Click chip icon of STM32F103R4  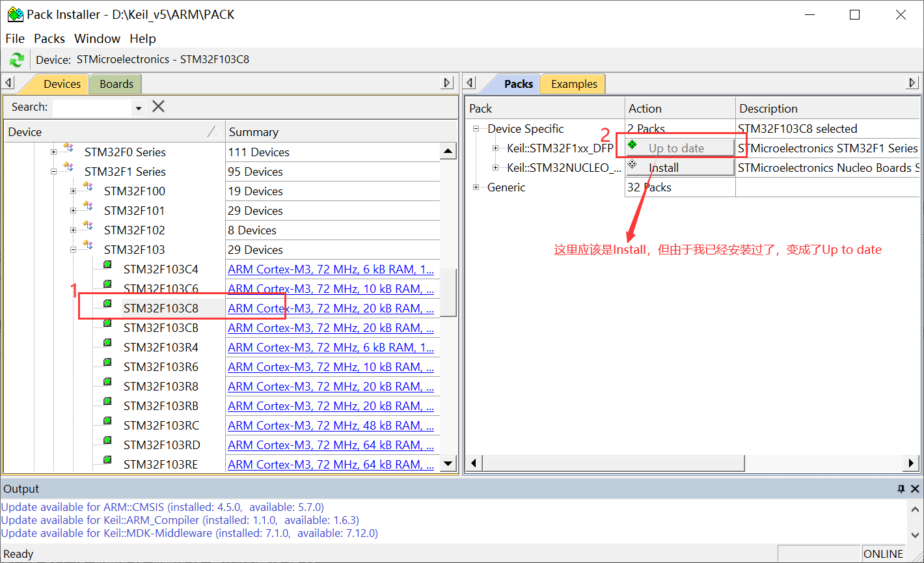click(107, 343)
